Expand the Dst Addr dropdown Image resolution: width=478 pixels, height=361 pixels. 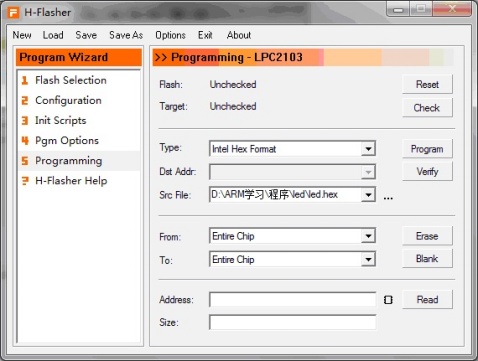click(368, 172)
